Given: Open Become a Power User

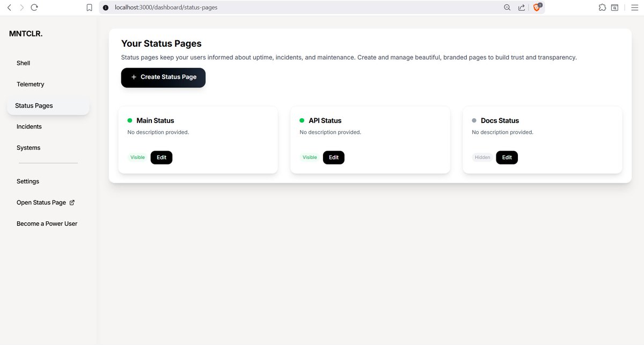Looking at the screenshot, I should pyautogui.click(x=48, y=224).
